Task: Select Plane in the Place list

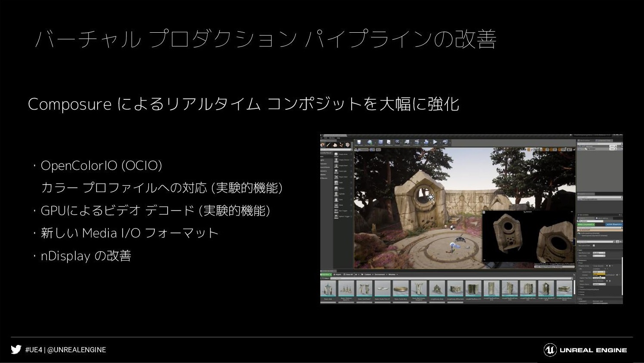Action: (343, 205)
